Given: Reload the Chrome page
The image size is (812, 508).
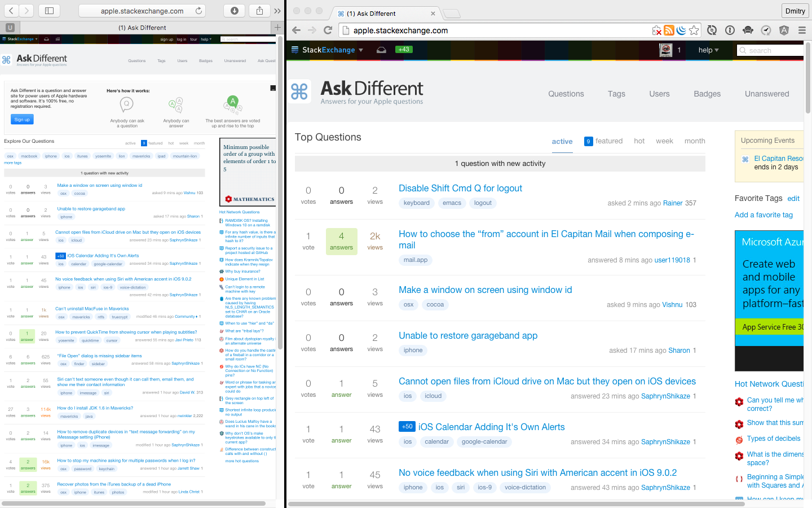Looking at the screenshot, I should click(x=328, y=30).
